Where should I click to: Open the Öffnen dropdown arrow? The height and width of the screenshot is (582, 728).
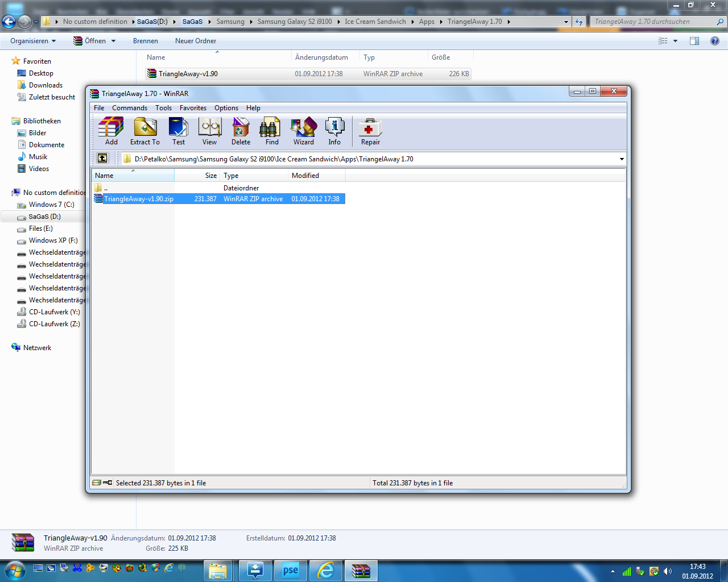[x=113, y=41]
